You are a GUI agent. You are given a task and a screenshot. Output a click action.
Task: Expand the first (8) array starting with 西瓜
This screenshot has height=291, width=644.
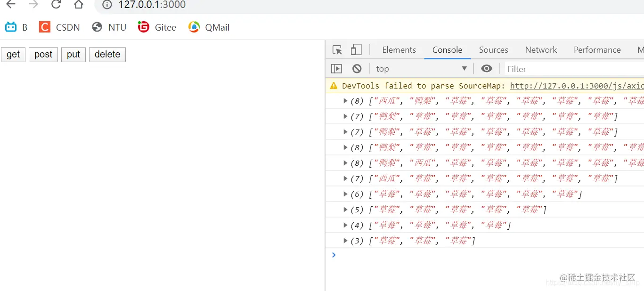(x=345, y=101)
